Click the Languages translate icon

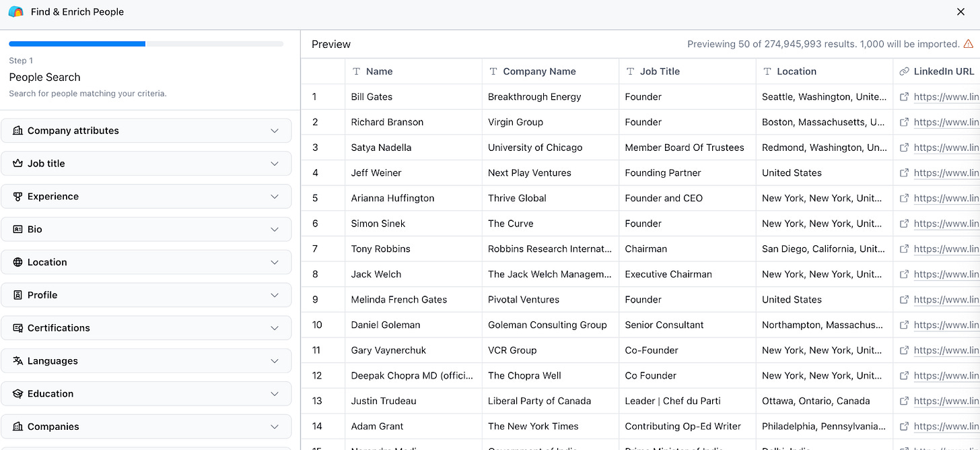tap(17, 361)
